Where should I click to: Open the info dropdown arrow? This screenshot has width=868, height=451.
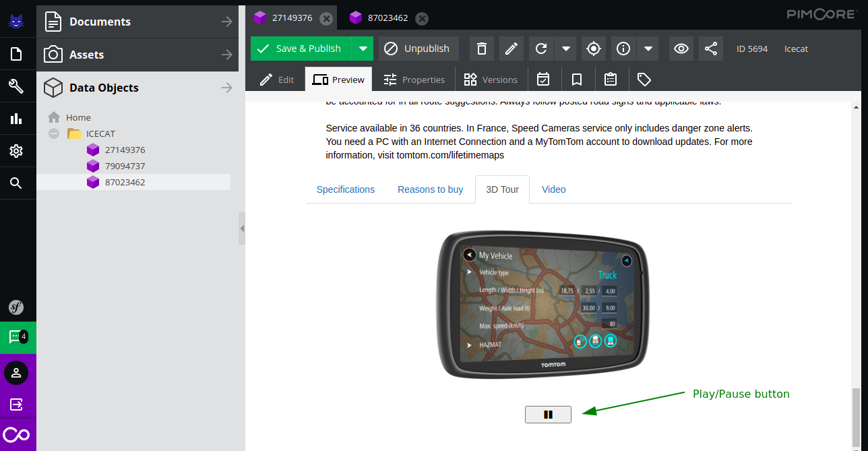(x=648, y=49)
